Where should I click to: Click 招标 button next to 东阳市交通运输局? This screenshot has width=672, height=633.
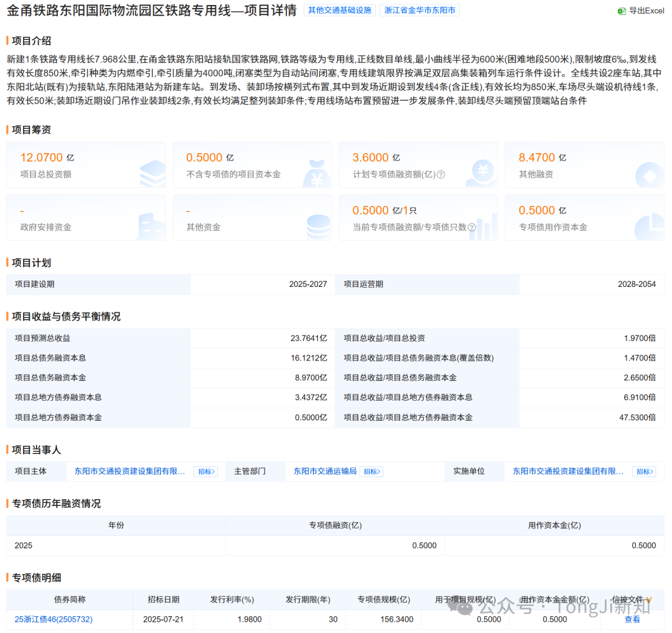pos(371,472)
